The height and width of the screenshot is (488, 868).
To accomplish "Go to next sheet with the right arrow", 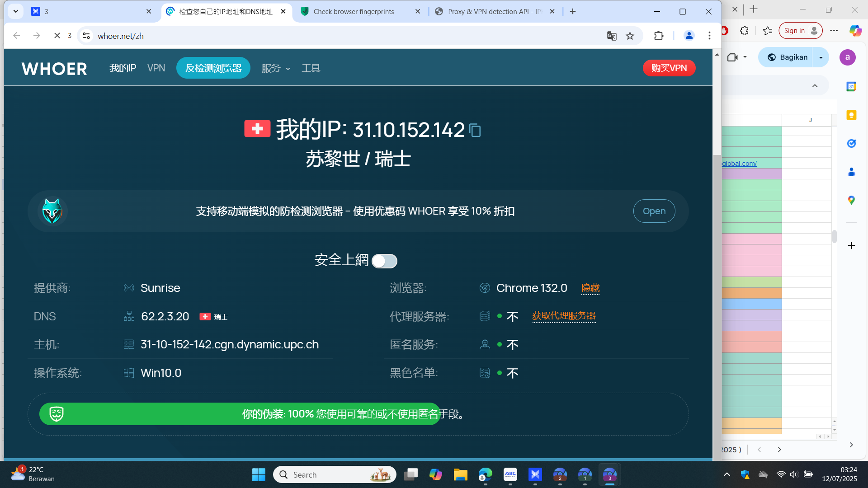I will tap(779, 450).
